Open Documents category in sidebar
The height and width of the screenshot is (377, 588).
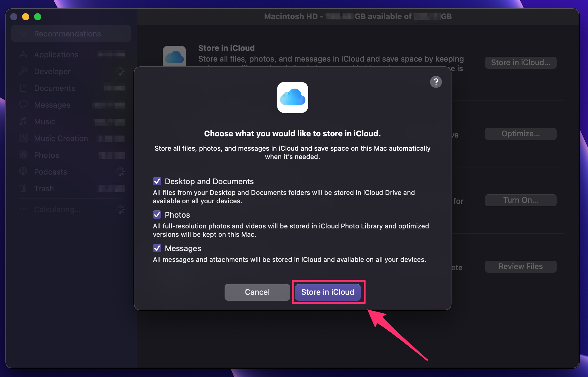point(71,88)
